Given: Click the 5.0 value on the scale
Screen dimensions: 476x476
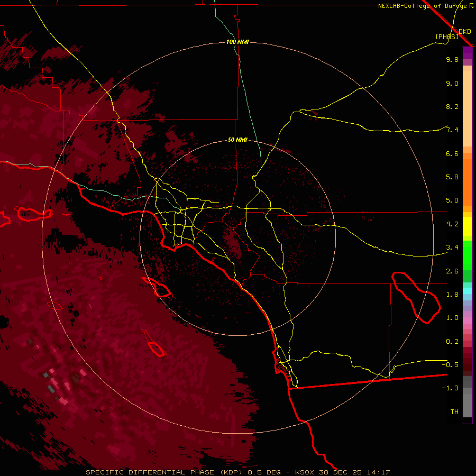Looking at the screenshot, I should pyautogui.click(x=452, y=200).
